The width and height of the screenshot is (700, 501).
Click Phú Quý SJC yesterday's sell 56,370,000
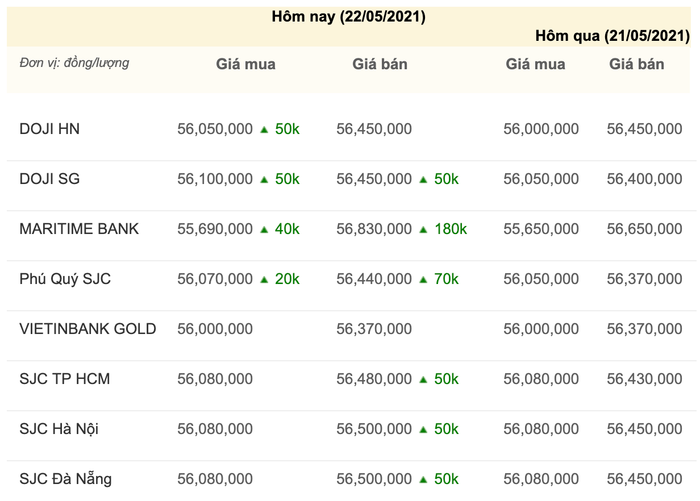[644, 279]
